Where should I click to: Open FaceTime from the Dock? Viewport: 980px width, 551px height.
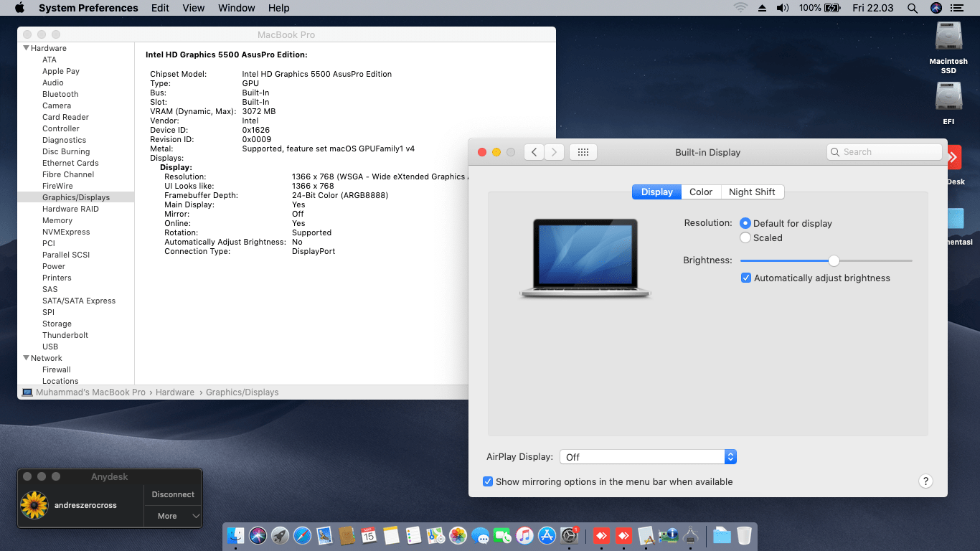click(502, 535)
